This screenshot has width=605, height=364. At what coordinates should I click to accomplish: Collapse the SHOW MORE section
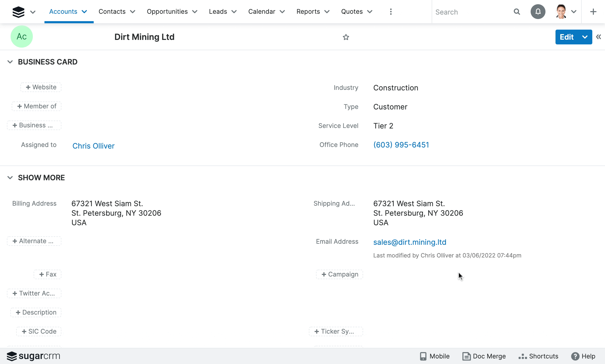coord(10,178)
